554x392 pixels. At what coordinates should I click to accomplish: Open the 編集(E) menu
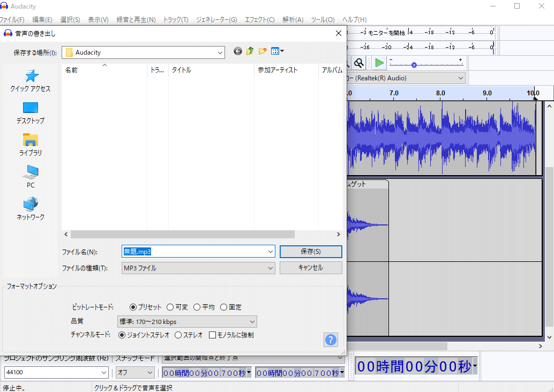pos(42,20)
